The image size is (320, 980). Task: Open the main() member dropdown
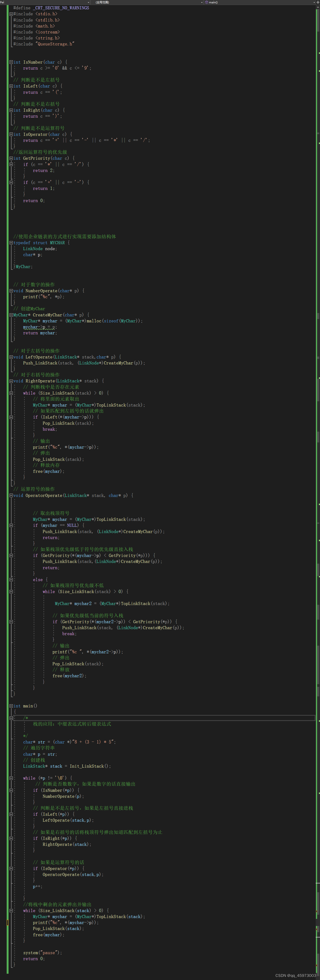tap(260, 2)
